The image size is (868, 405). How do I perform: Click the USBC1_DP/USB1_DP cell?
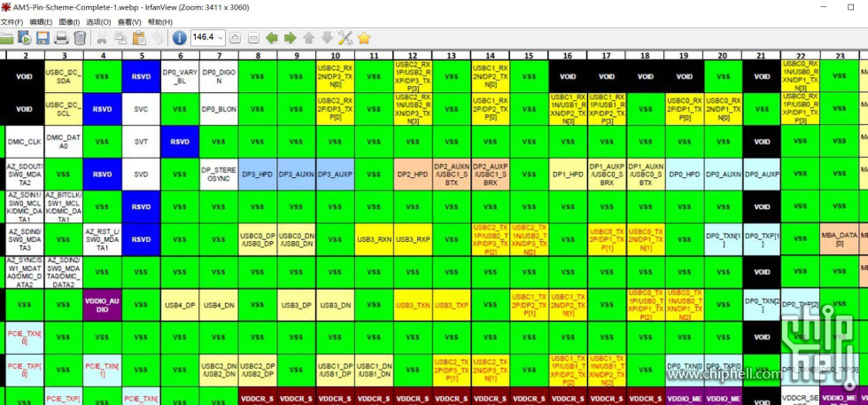pos(335,370)
